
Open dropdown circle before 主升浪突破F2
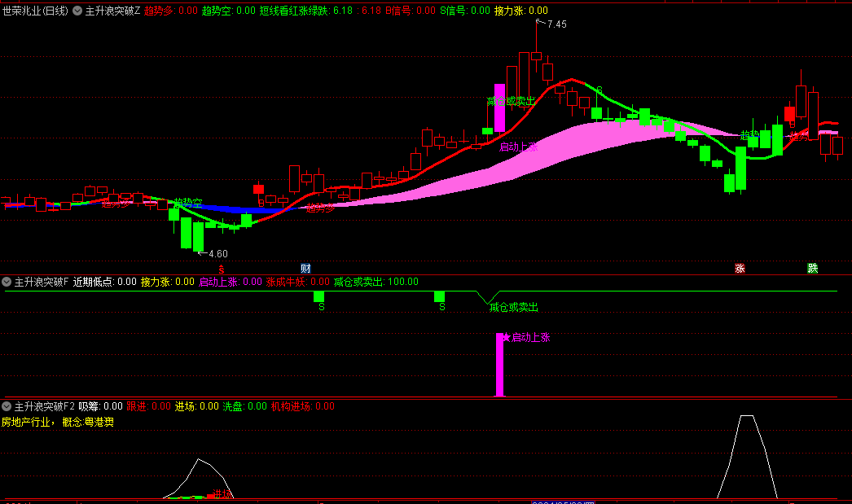(x=7, y=405)
